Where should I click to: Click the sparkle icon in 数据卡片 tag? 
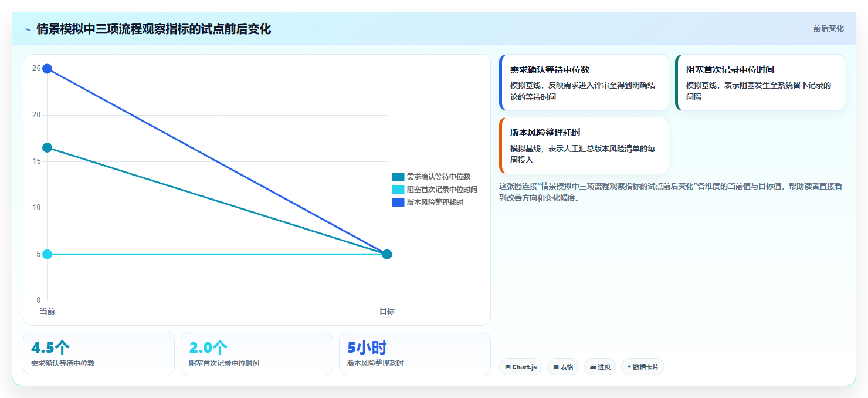pyautogui.click(x=629, y=367)
